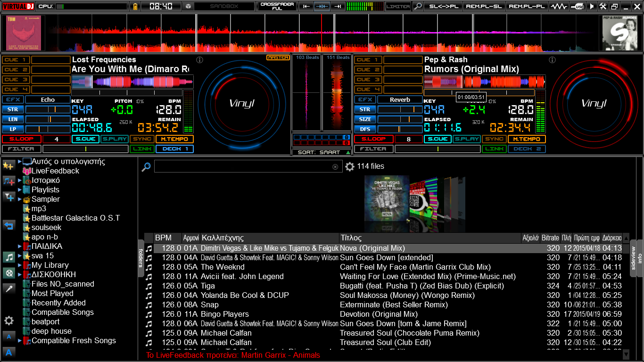Click the add favorite folder star icon

[x=8, y=166]
